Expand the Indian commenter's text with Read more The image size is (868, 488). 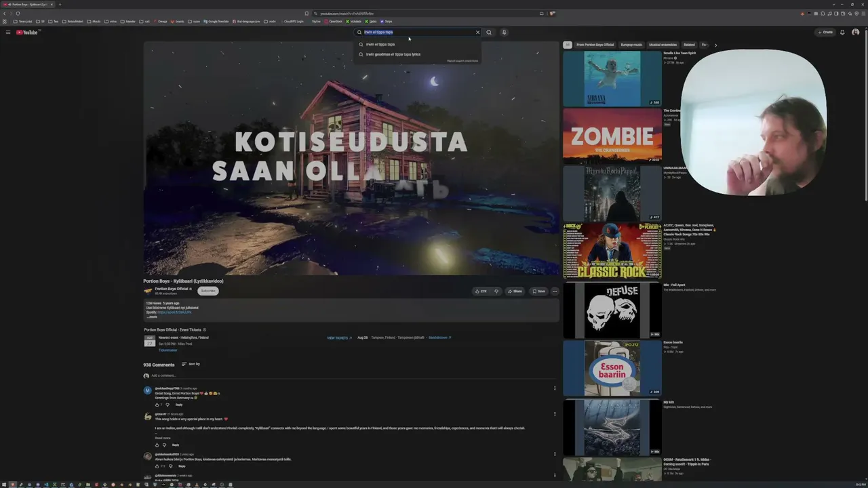click(163, 438)
